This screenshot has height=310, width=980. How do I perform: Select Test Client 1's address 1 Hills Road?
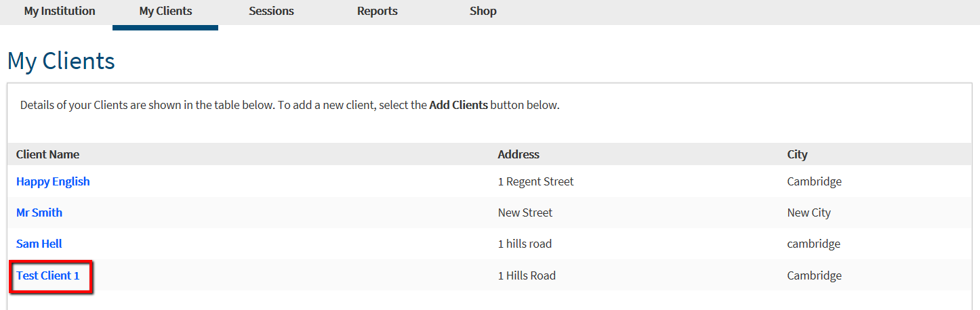tap(527, 275)
